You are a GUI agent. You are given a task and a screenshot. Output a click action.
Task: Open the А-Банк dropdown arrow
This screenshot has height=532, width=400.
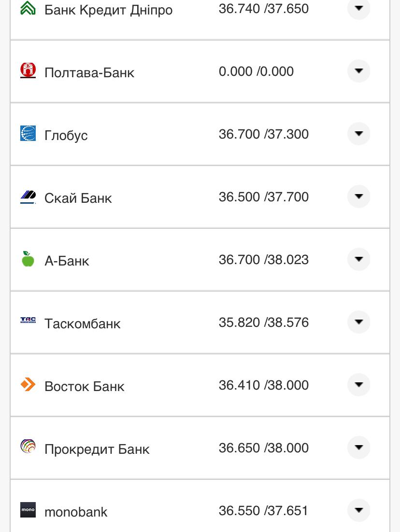(x=358, y=259)
